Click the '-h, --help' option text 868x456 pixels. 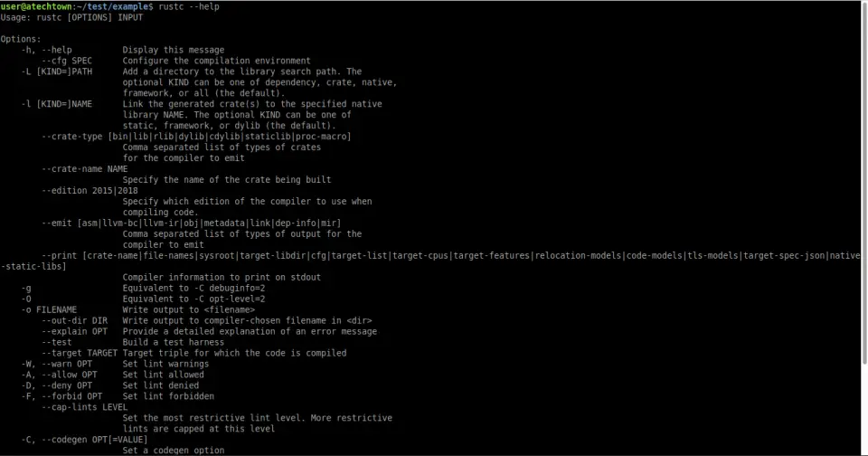pyautogui.click(x=46, y=50)
